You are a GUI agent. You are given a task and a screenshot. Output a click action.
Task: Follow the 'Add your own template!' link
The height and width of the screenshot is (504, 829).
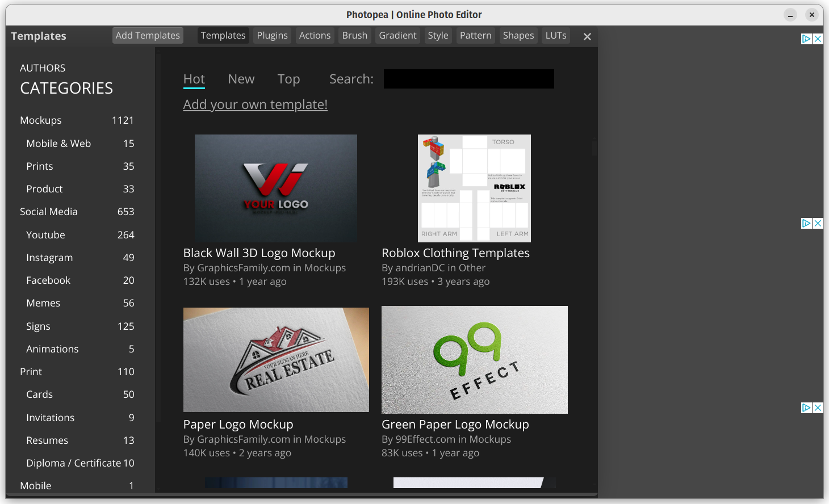pyautogui.click(x=256, y=104)
